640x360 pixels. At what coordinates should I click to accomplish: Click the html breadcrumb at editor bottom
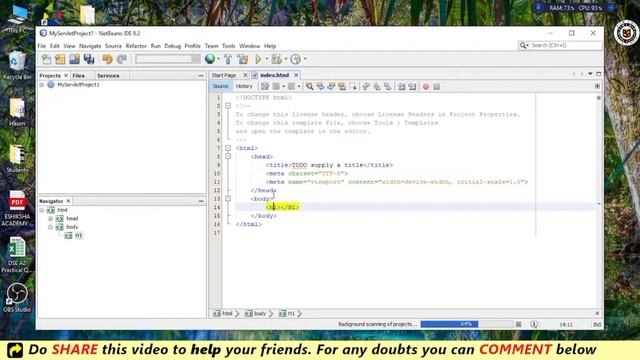pyautogui.click(x=223, y=313)
